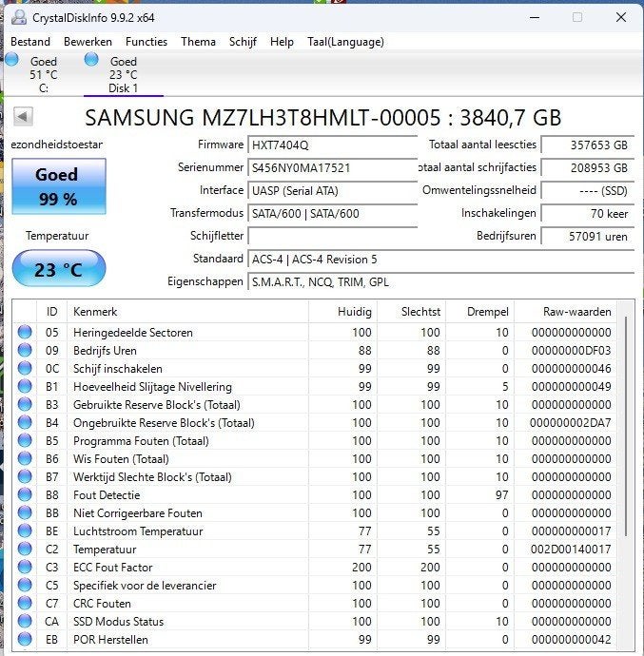Click status orb of Ongebruikte Reserve Block's row

click(x=25, y=422)
